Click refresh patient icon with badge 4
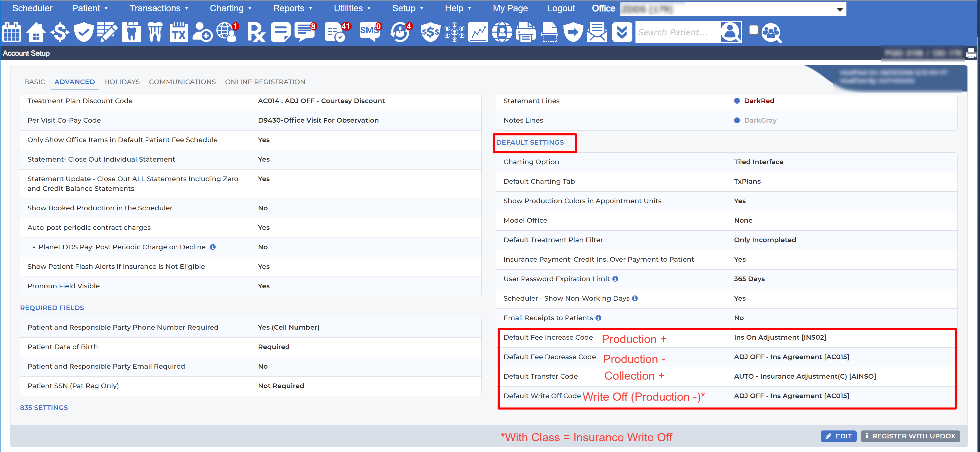This screenshot has height=452, width=980. 401,32
